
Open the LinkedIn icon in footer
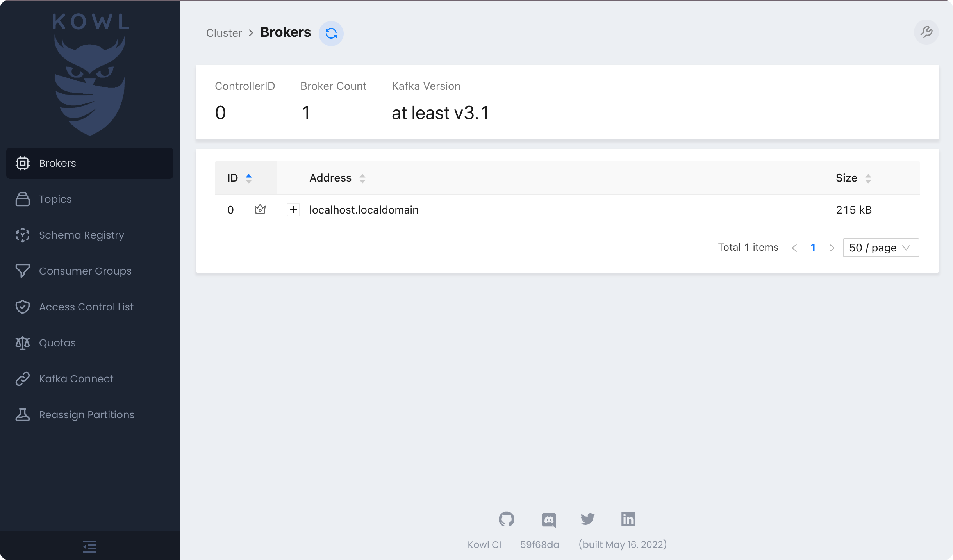tap(628, 519)
